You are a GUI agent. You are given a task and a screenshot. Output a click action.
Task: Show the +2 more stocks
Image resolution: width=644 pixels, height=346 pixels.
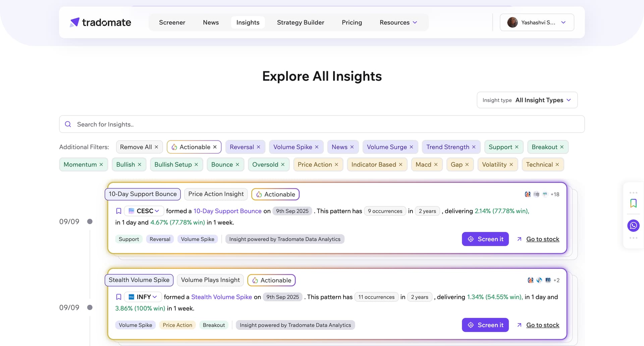(556, 280)
